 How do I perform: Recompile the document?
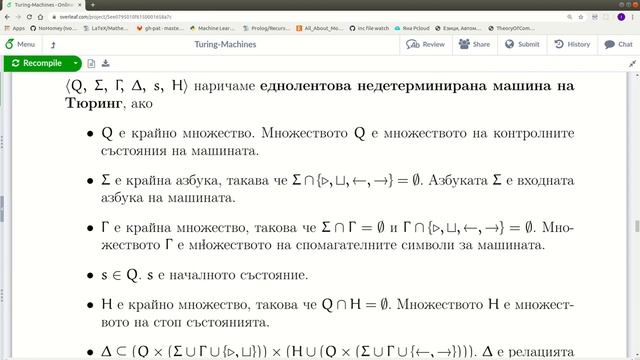pyautogui.click(x=37, y=63)
